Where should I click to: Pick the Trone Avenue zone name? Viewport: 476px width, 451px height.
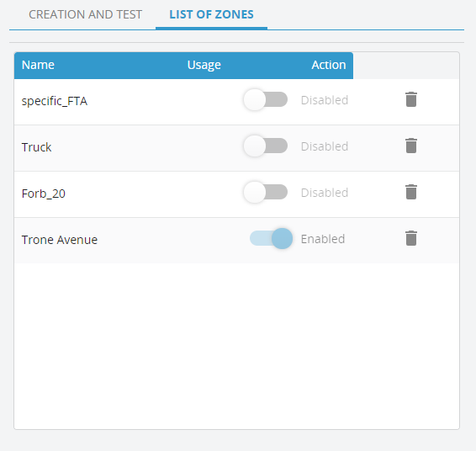pyautogui.click(x=60, y=240)
